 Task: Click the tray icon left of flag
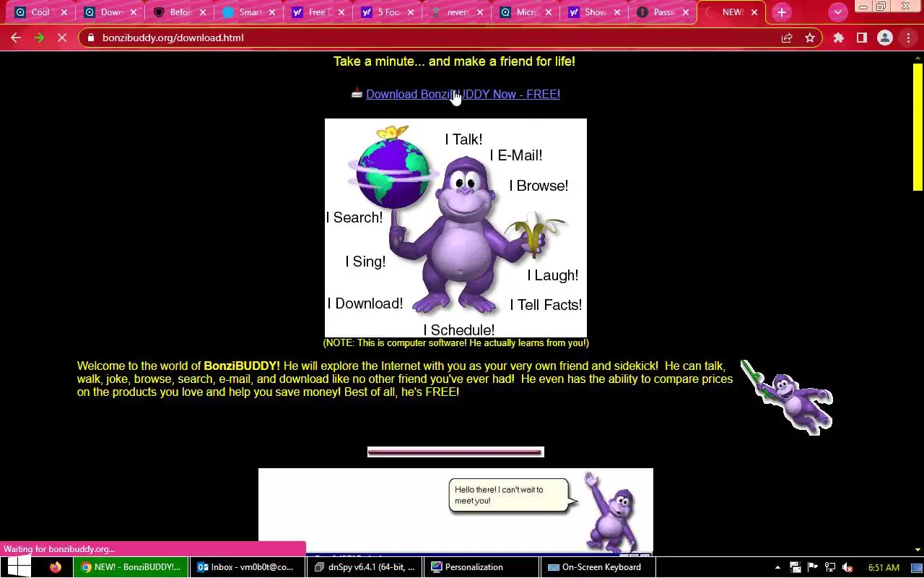point(795,567)
